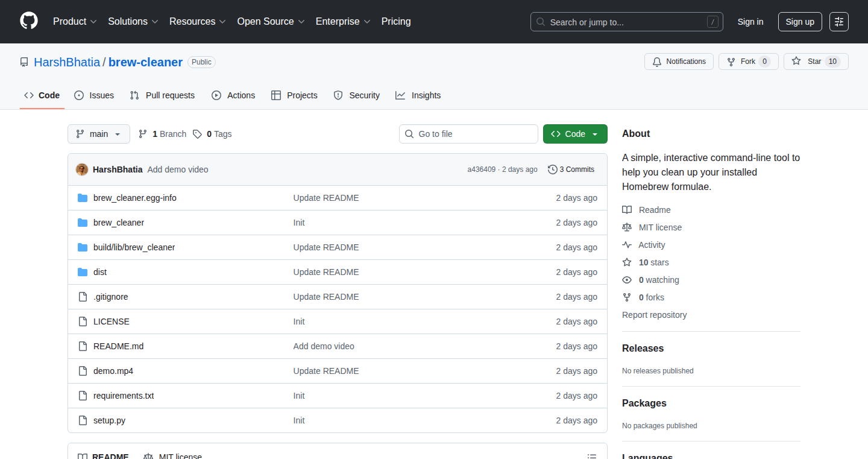Open the 'Add demo video' commit message in header
Viewport: 868px width, 459px height.
(x=178, y=169)
